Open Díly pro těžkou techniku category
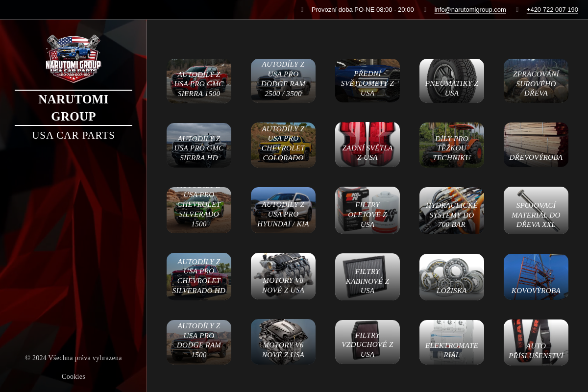 click(x=452, y=145)
